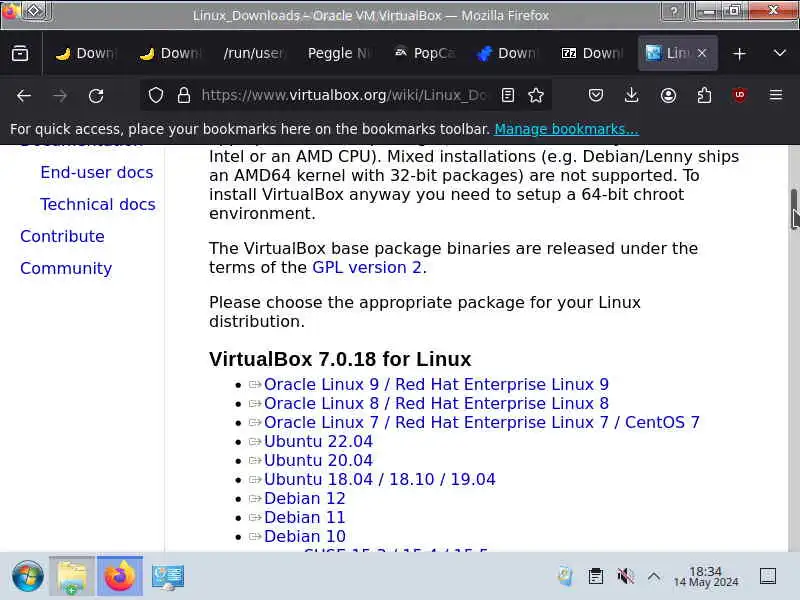The image size is (800, 600).
Task: Download Ubuntu 22.04 package
Action: tap(318, 441)
